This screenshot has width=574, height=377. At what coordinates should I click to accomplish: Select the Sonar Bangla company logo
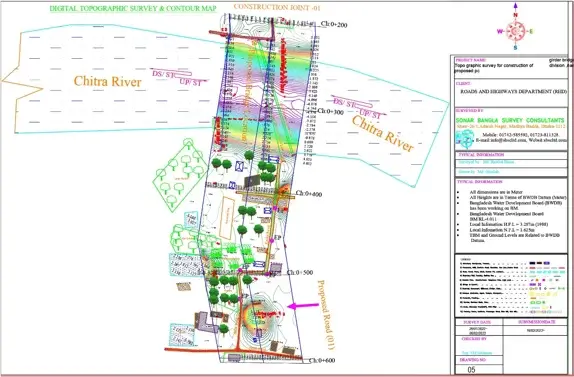pos(465,139)
